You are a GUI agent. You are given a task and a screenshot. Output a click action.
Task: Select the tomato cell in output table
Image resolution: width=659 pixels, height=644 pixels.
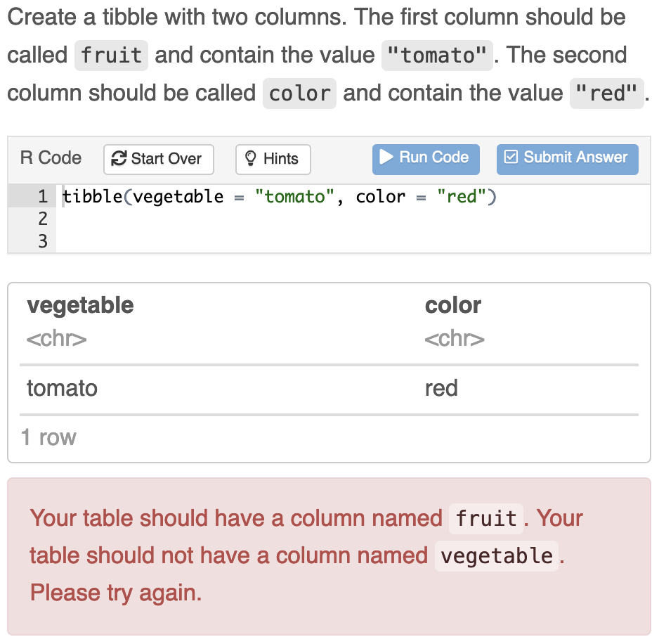click(x=63, y=388)
